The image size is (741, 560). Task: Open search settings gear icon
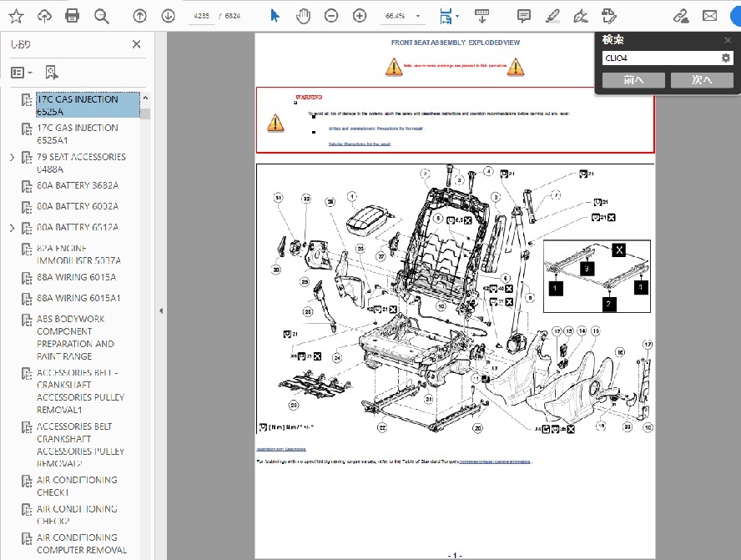tap(726, 58)
